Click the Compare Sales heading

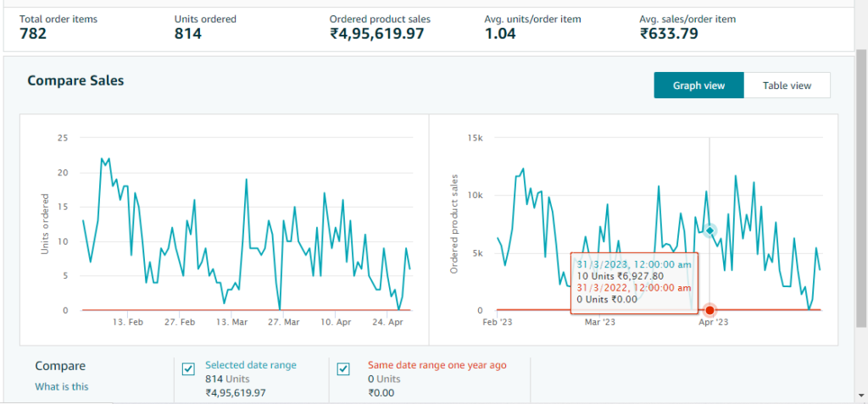coord(75,80)
